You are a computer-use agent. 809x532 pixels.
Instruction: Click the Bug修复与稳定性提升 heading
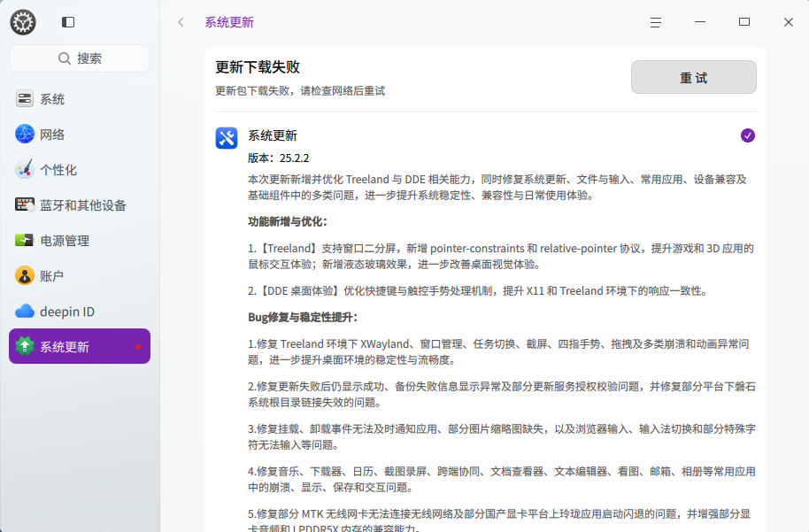(303, 317)
